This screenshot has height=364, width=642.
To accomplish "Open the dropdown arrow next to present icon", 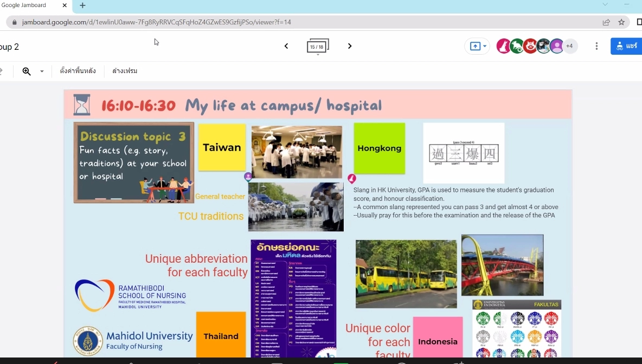I will point(485,46).
